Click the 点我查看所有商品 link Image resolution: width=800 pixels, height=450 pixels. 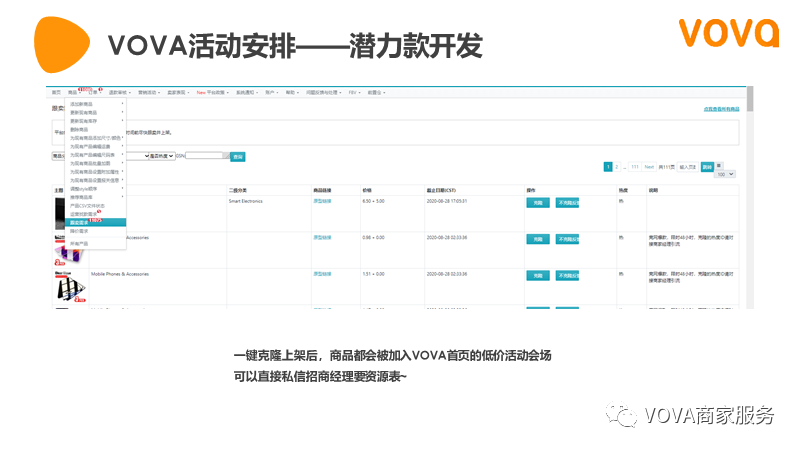pos(721,109)
